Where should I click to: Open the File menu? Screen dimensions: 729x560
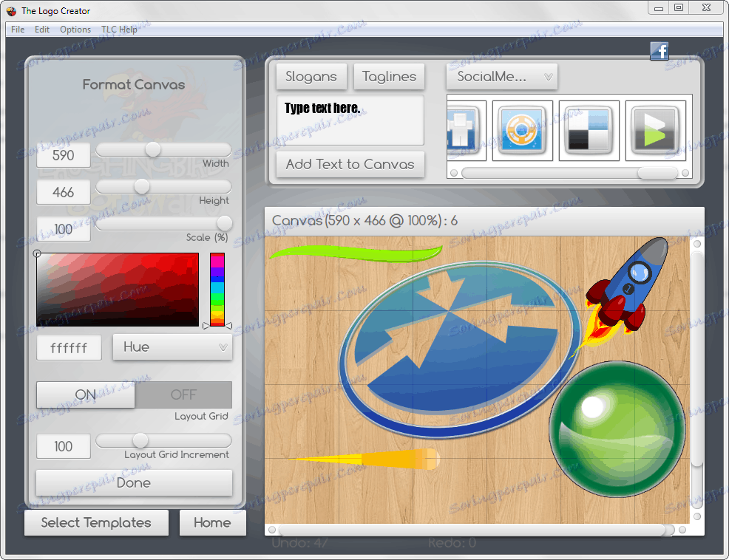point(18,30)
